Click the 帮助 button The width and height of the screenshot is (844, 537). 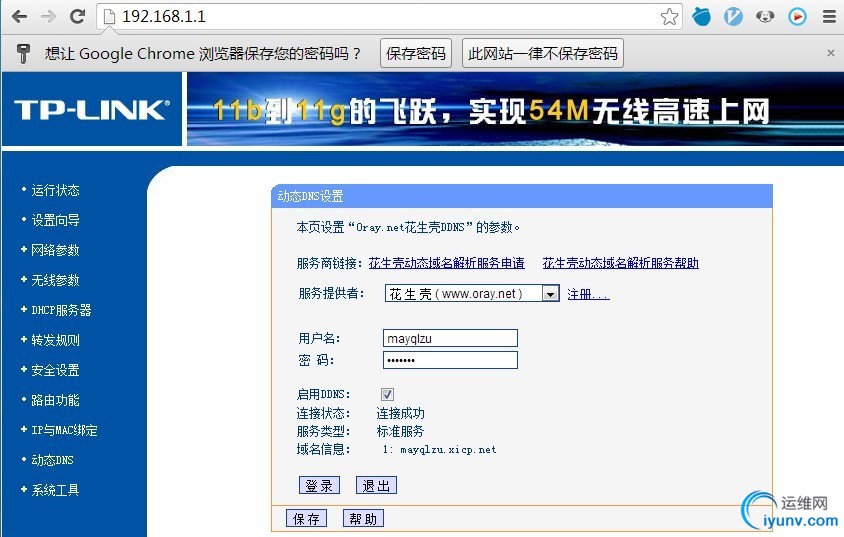[363, 519]
